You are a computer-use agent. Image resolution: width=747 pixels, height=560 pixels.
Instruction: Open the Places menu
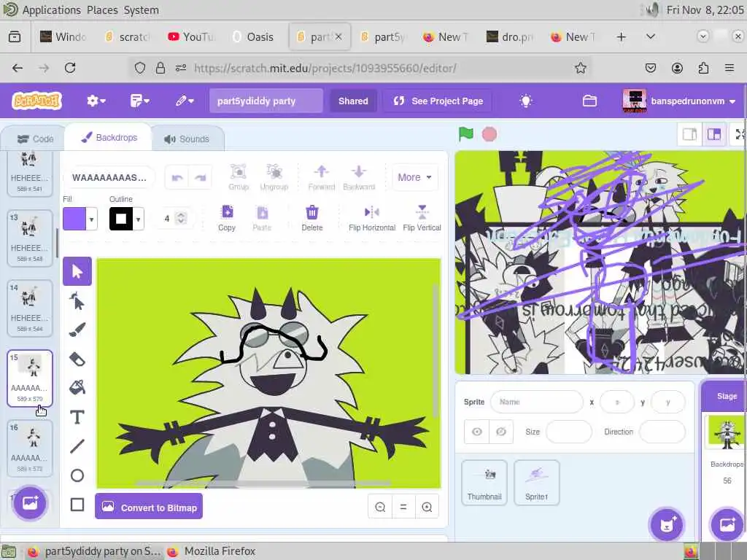102,10
